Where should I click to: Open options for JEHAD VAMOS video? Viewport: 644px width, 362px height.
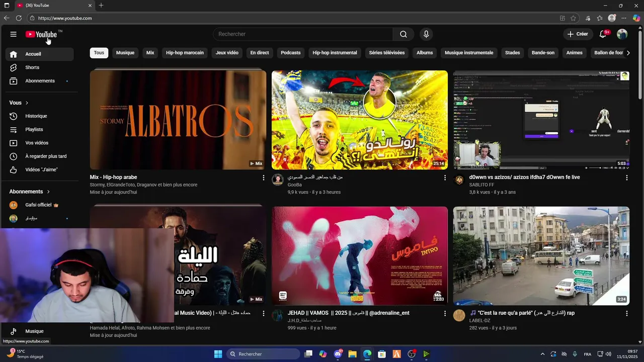pos(445,313)
